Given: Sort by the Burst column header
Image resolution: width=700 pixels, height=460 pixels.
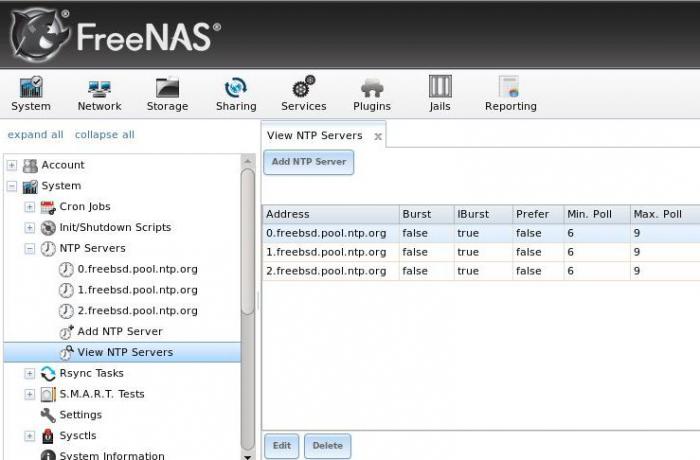Looking at the screenshot, I should tap(426, 214).
